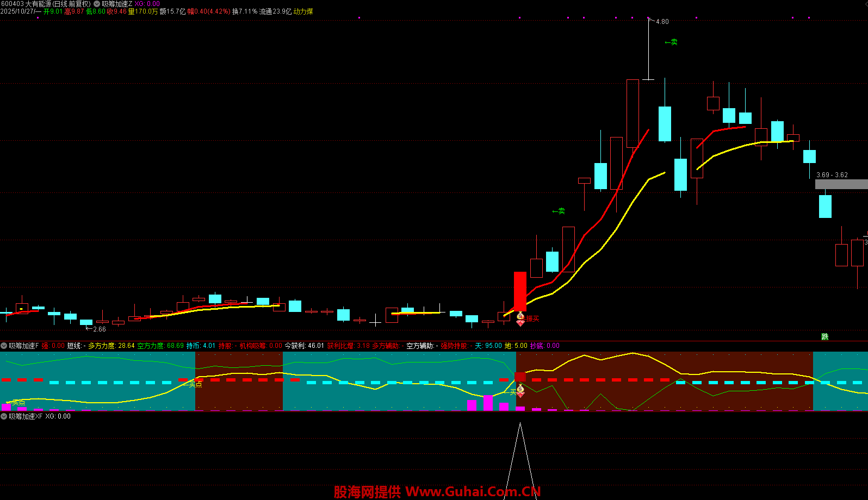Click the XG: 0.00 value of 吸筹加速XF
The width and height of the screenshot is (868, 500).
[x=58, y=416]
